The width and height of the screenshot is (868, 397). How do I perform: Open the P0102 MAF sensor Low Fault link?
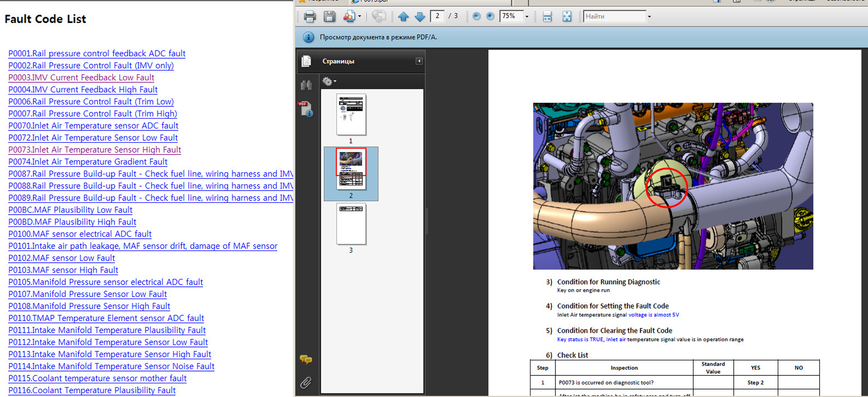point(61,258)
